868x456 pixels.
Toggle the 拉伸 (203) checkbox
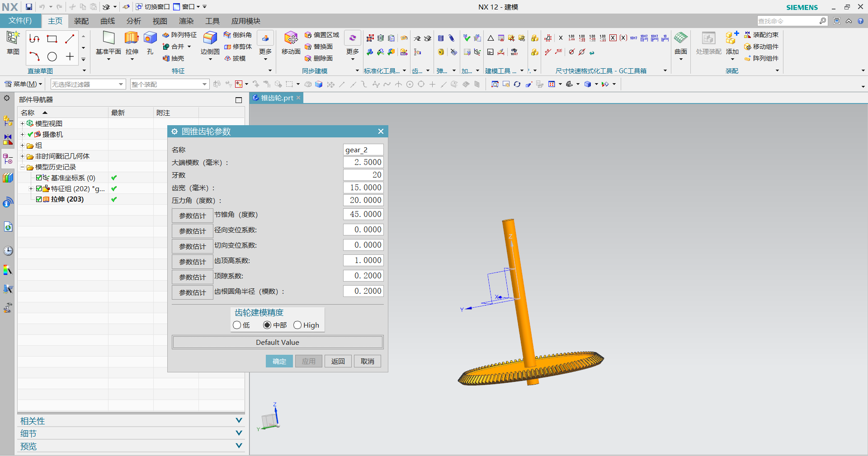tap(39, 199)
